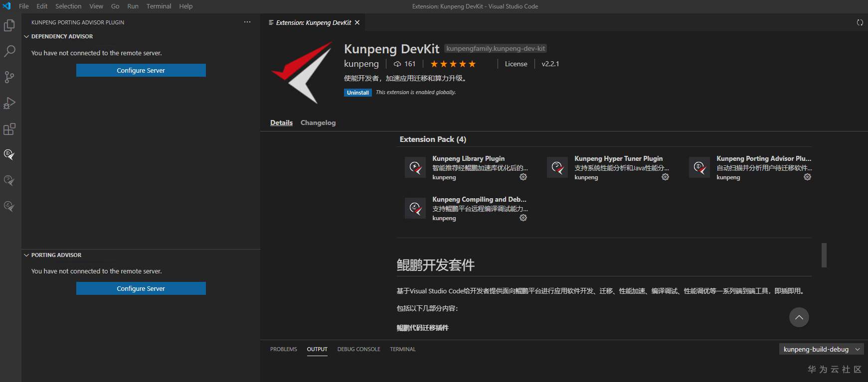Viewport: 868px width, 382px height.
Task: Open the Explorer view in activity bar
Action: (x=9, y=25)
